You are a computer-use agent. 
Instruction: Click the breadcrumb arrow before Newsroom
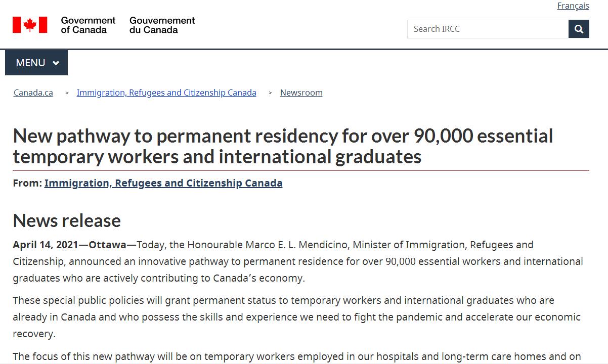(271, 93)
